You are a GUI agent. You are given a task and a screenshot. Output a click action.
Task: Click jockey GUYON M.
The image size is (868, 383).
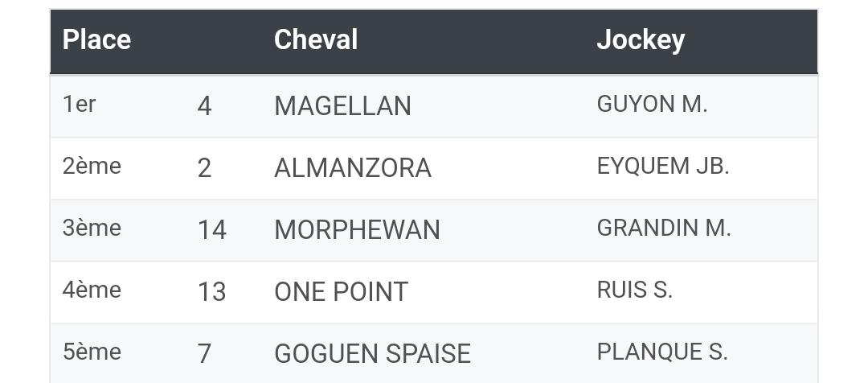pyautogui.click(x=652, y=104)
